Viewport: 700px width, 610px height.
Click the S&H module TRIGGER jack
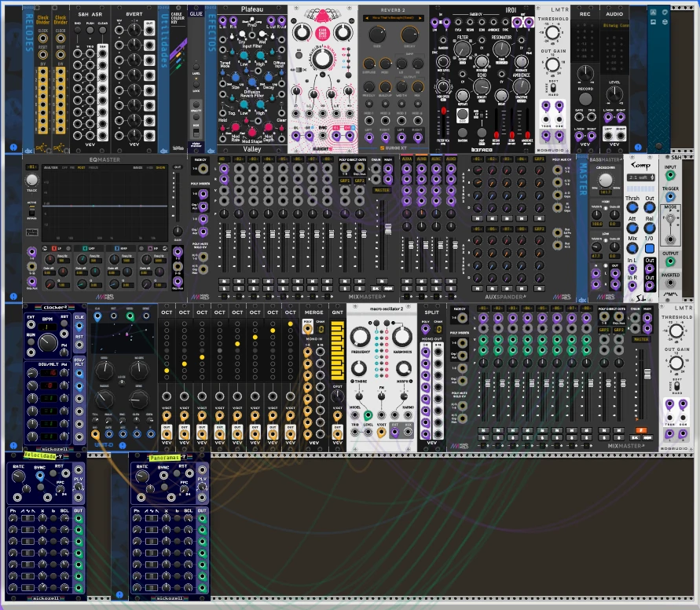670,197
